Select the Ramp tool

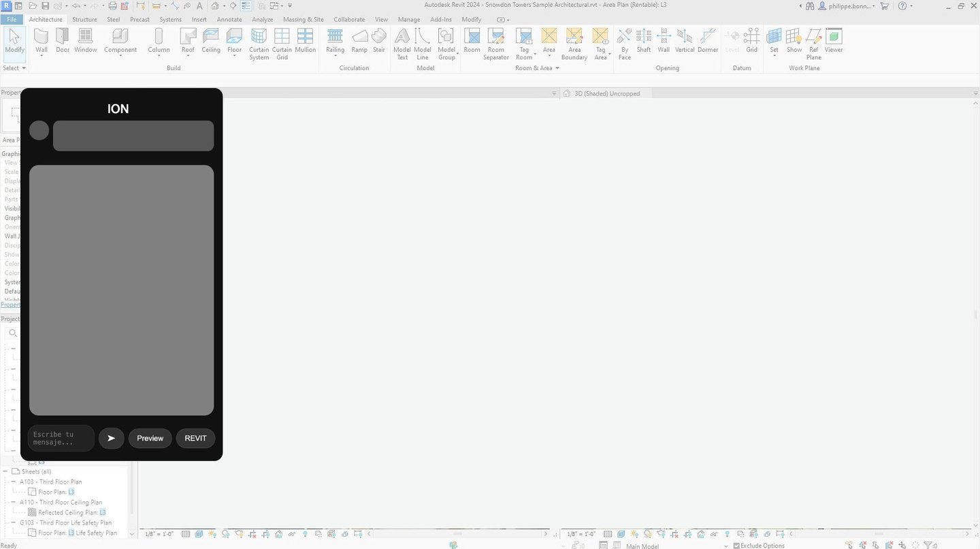pos(359,41)
